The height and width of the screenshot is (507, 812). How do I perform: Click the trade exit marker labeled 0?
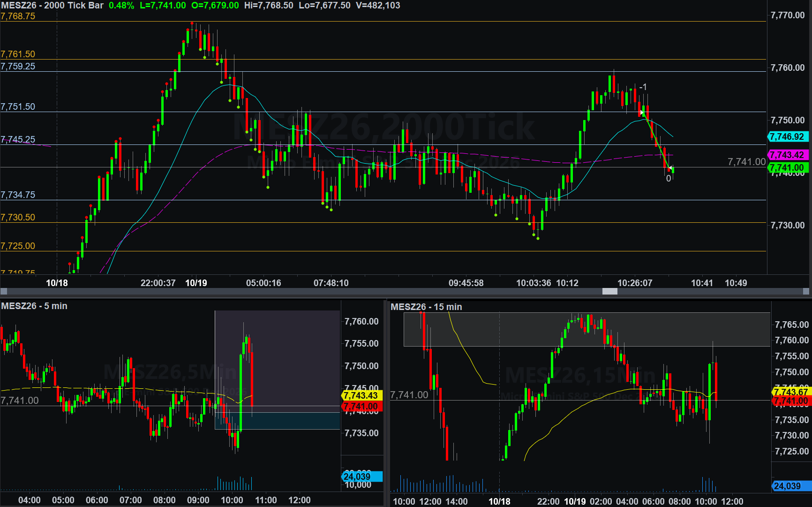point(669,178)
